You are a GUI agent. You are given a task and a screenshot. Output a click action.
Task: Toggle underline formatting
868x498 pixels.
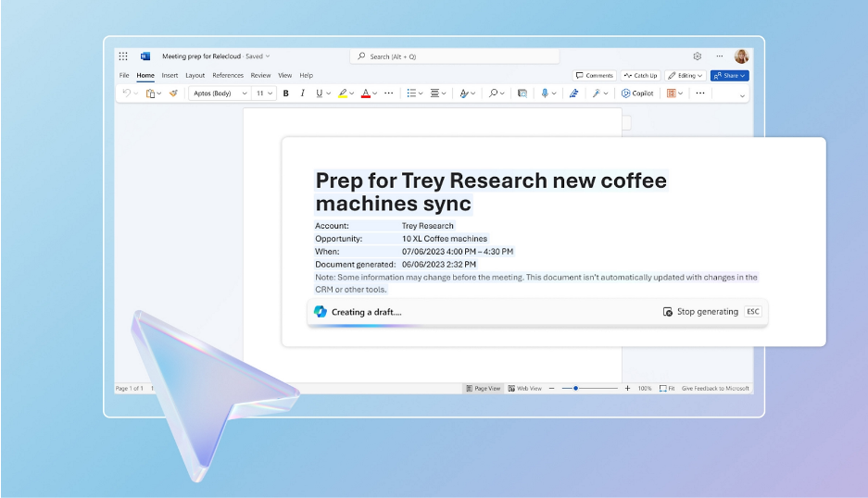coord(319,93)
